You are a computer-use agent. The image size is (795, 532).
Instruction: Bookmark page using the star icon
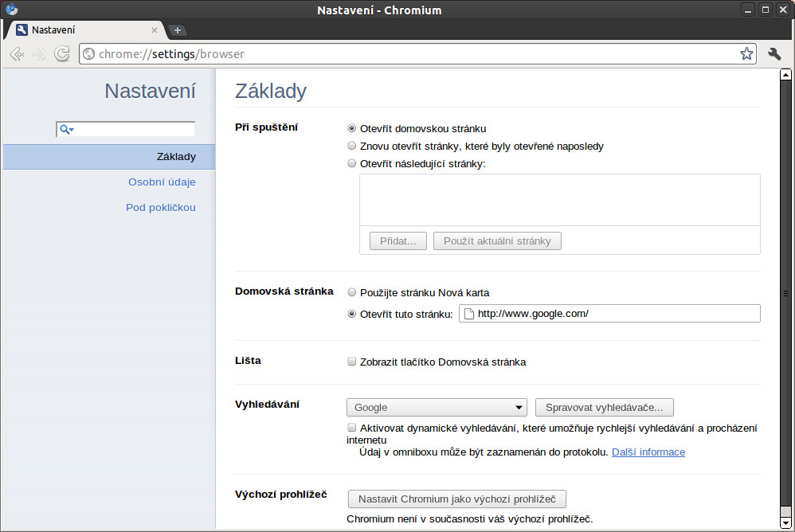[x=746, y=53]
